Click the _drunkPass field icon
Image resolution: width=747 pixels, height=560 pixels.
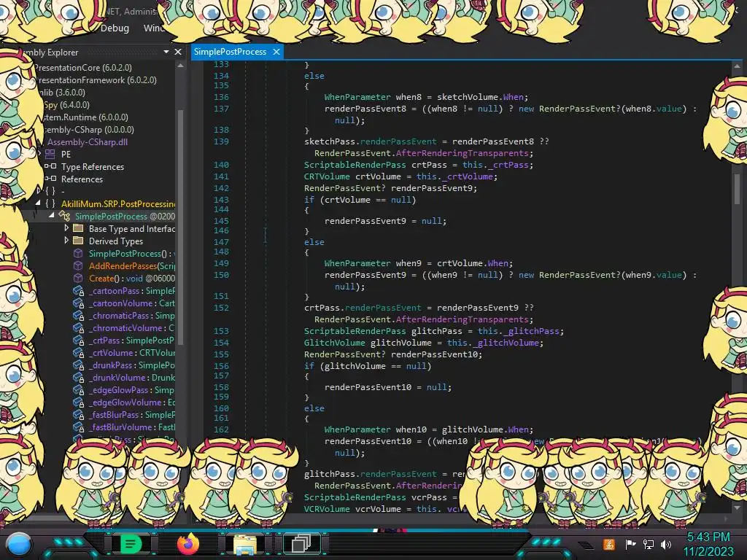(x=79, y=365)
